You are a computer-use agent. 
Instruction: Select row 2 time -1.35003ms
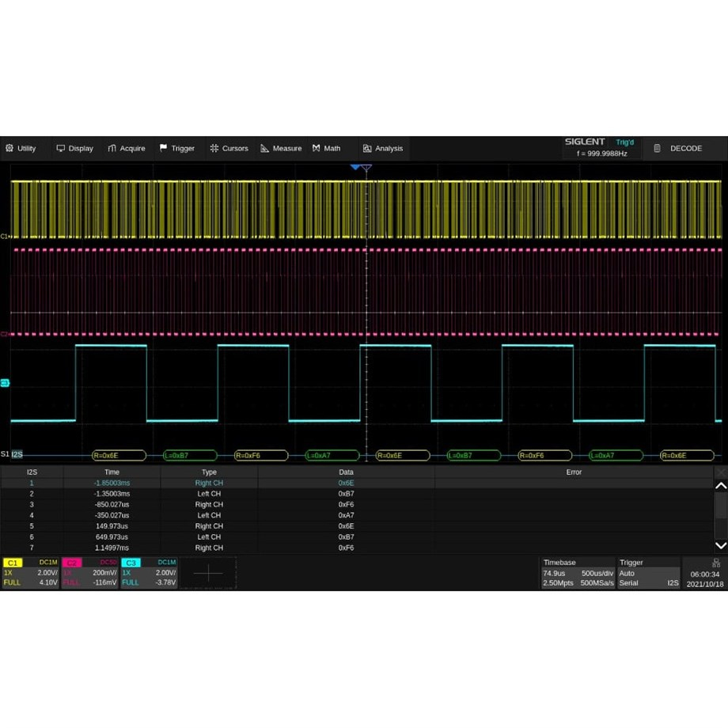[x=112, y=494]
